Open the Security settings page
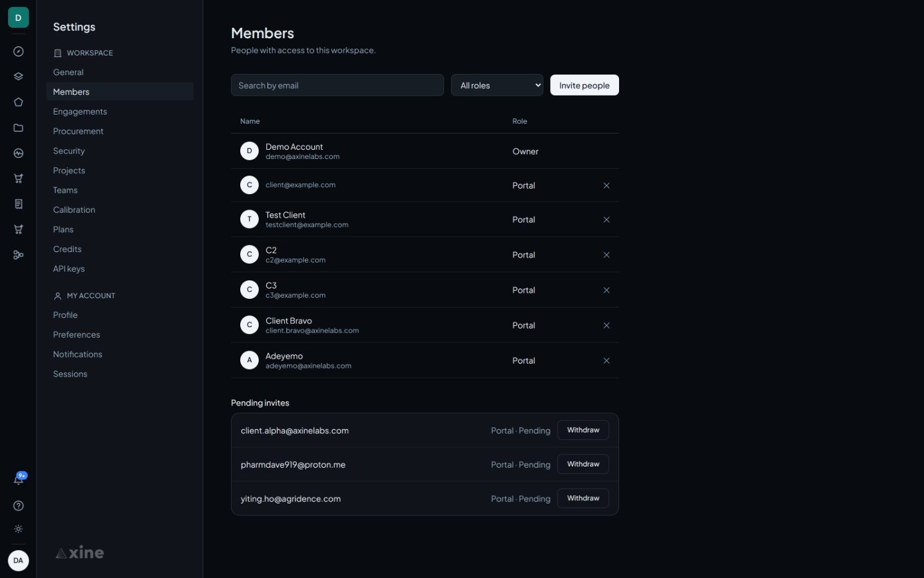Image resolution: width=924 pixels, height=578 pixels. pos(120,151)
